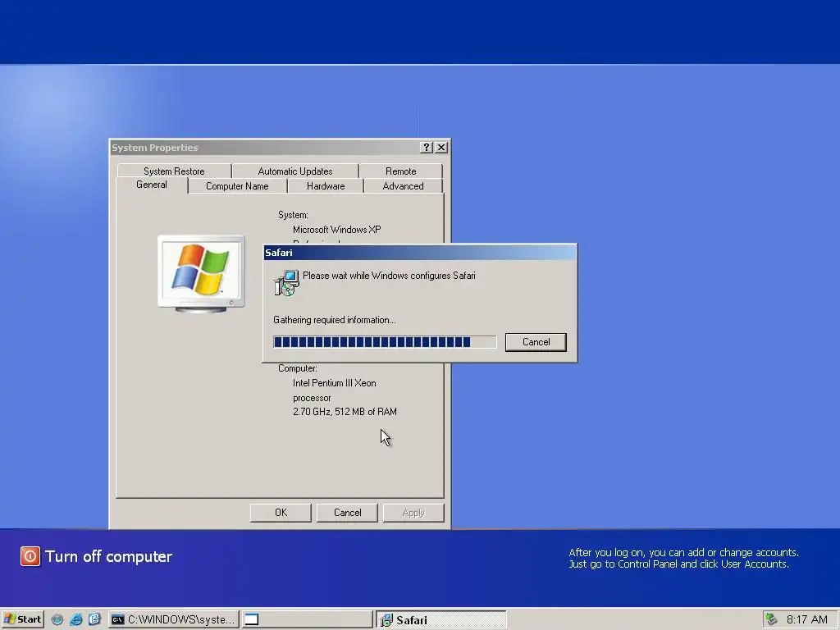This screenshot has width=840, height=630.
Task: Open the first quick launch media icon
Action: pyautogui.click(x=57, y=619)
